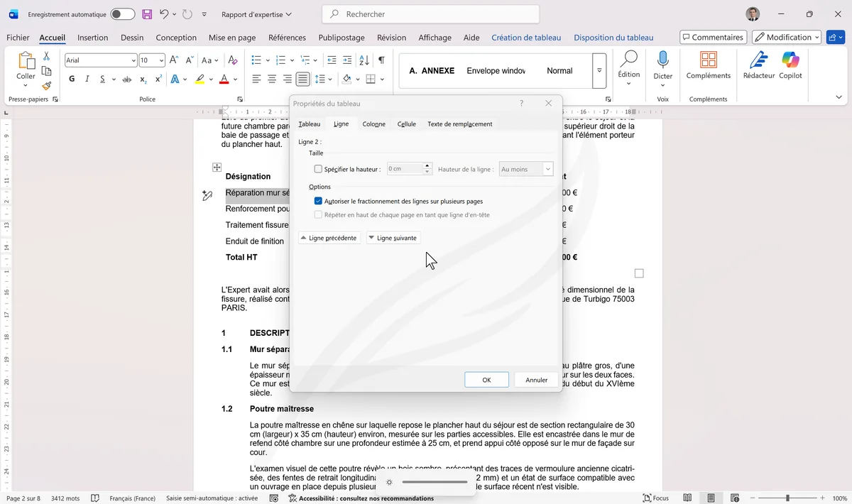Click the Dicter microphone icon

662,61
